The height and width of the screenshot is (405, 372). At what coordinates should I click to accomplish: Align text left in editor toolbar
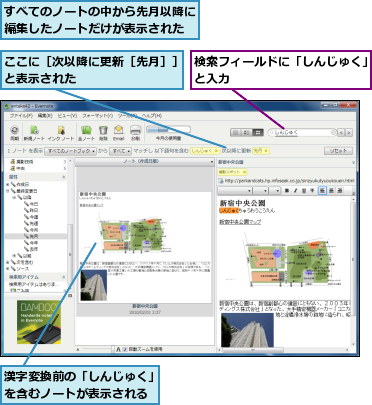pyautogui.click(x=322, y=191)
